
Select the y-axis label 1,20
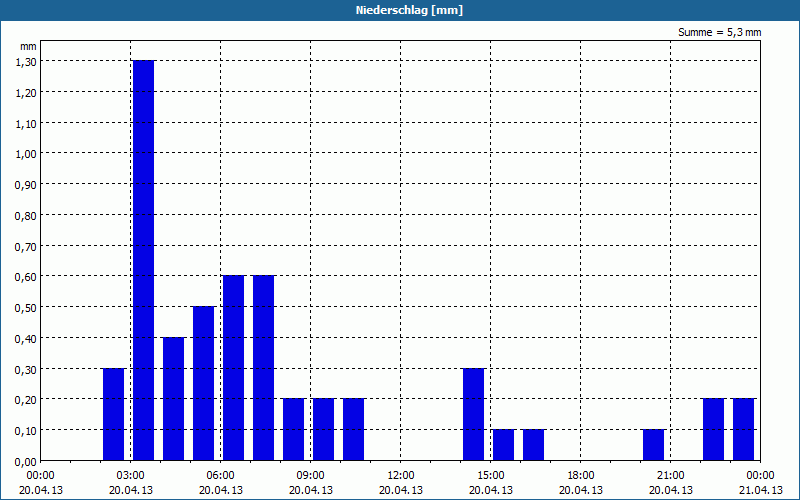(26, 93)
